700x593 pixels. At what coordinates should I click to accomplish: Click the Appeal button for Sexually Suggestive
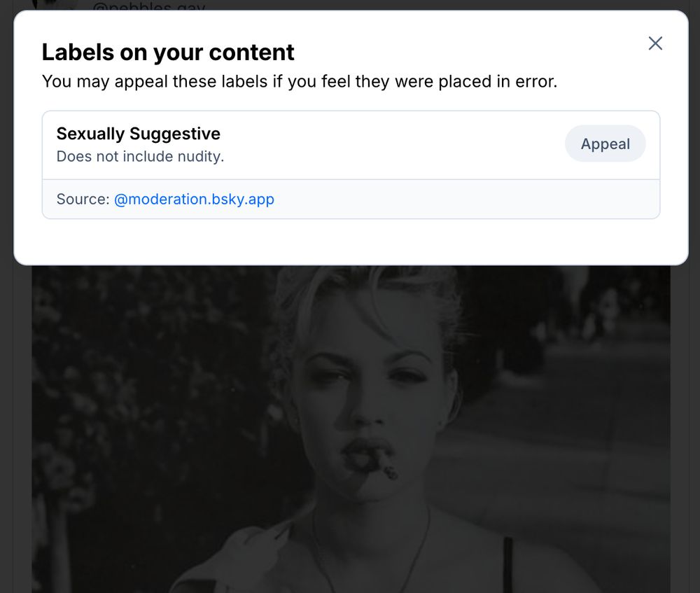(x=605, y=144)
